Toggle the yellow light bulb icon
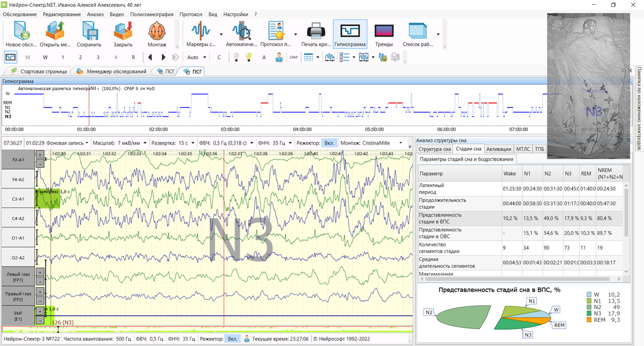Viewport: 644px width, 346px height. [248, 57]
